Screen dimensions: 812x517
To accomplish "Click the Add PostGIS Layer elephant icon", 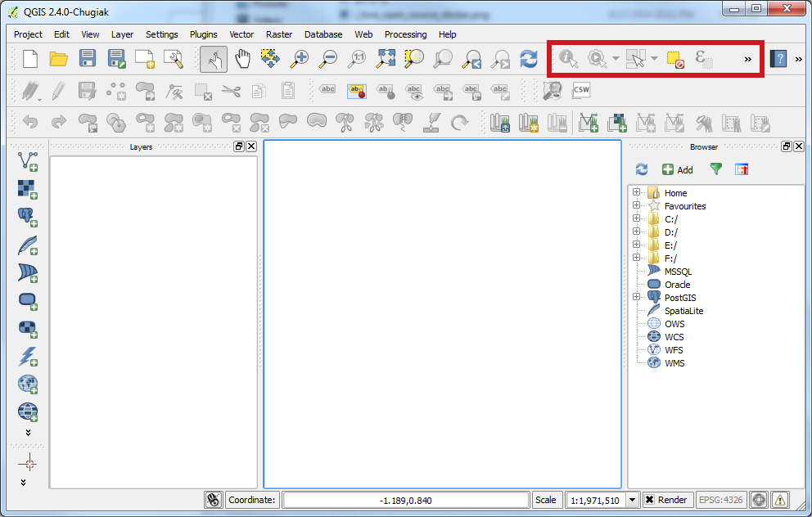I will 28,217.
